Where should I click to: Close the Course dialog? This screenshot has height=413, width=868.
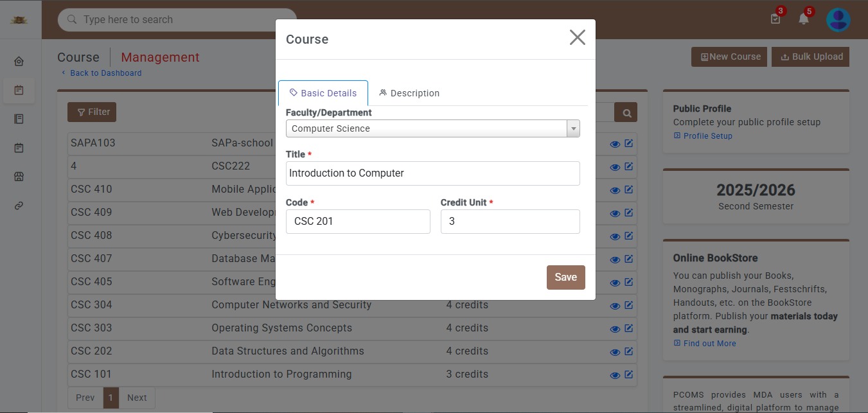tap(577, 38)
